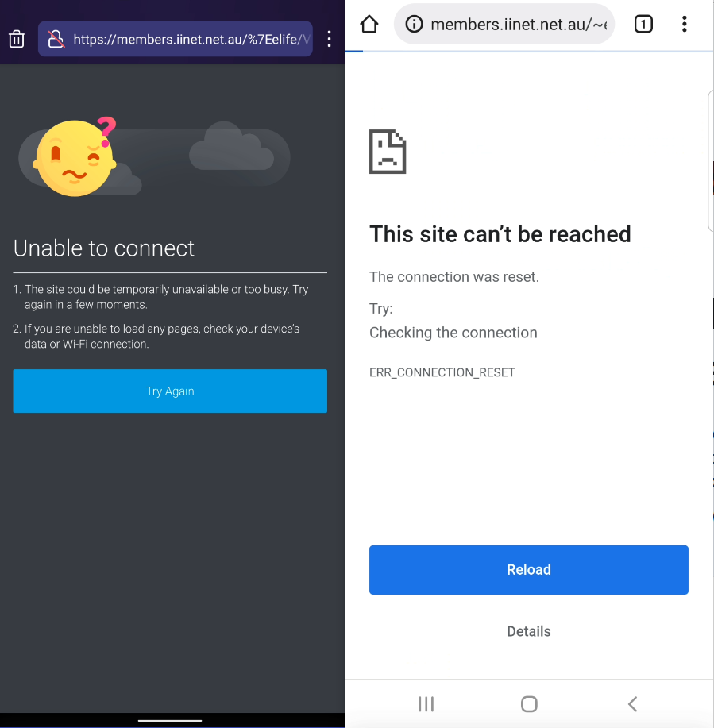Tap the trash can icon in Firefox Focus
Image resolution: width=714 pixels, height=728 pixels.
[17, 39]
